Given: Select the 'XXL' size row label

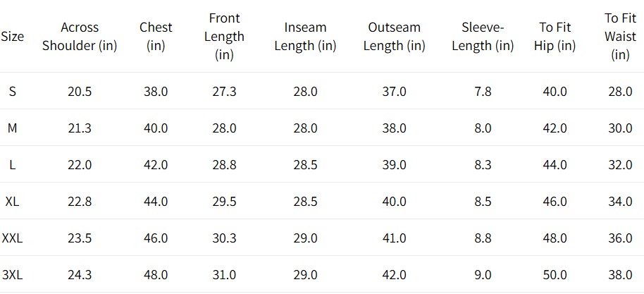Looking at the screenshot, I should coord(12,238).
